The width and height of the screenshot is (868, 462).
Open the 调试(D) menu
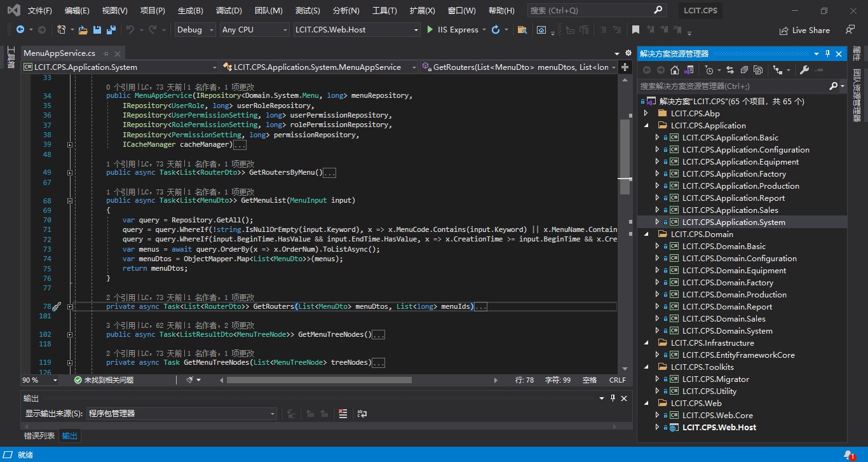point(229,11)
